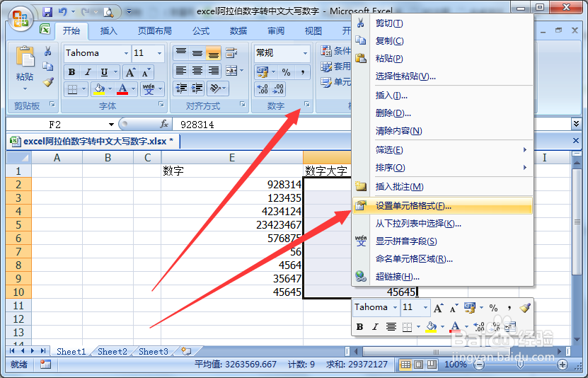
Task: Expand the 对齐方式 group dialog launcher
Action: 242,104
